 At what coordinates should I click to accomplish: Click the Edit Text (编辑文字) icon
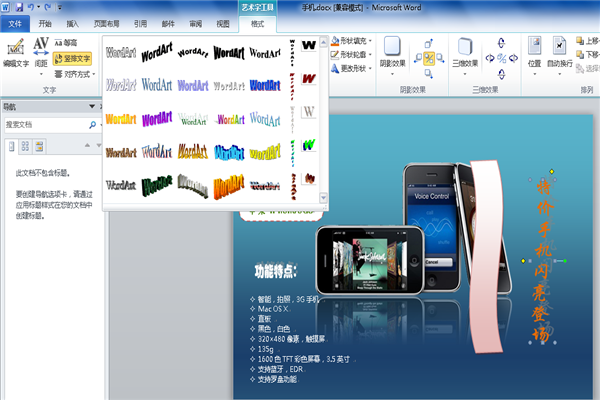click(x=16, y=53)
